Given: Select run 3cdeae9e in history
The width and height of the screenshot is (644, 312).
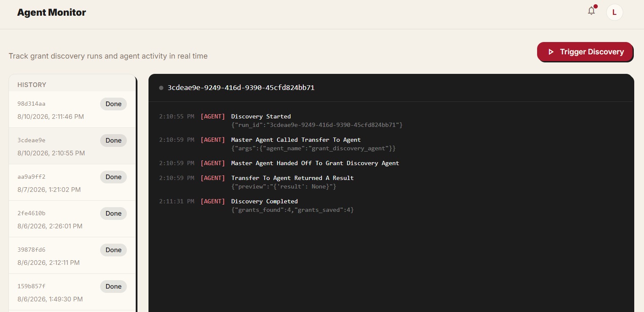Looking at the screenshot, I should 72,146.
